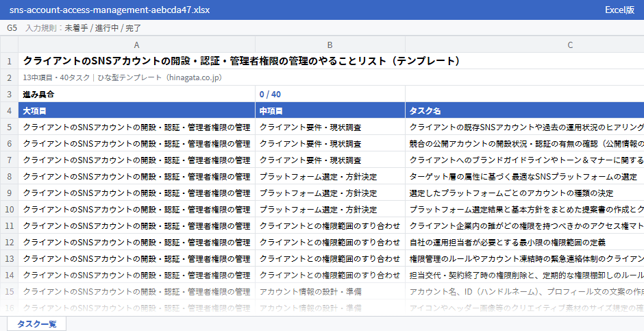Click プラットフォーム選定・方針決定 in row 9
Viewport: 644px width, 331px height.
point(330,193)
